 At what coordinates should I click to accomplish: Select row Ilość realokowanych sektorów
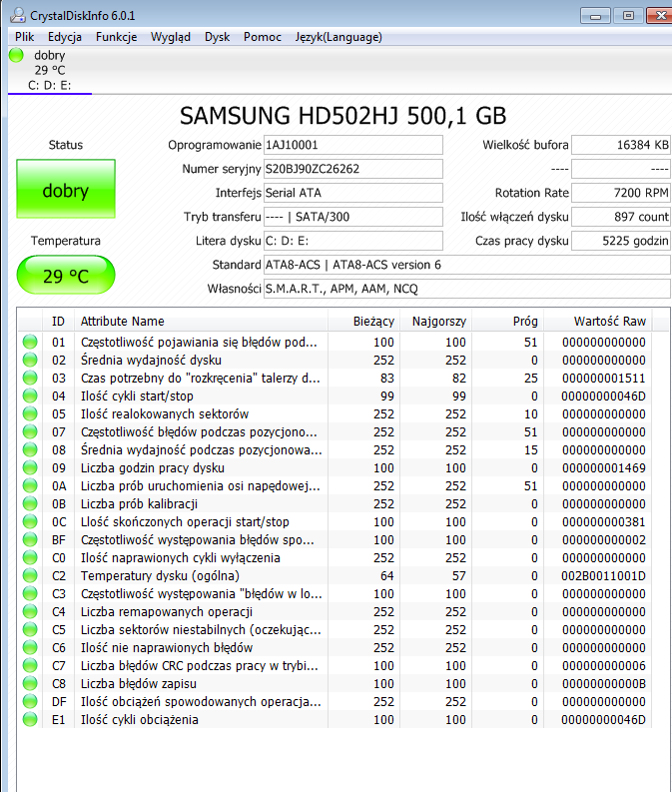tap(335, 414)
